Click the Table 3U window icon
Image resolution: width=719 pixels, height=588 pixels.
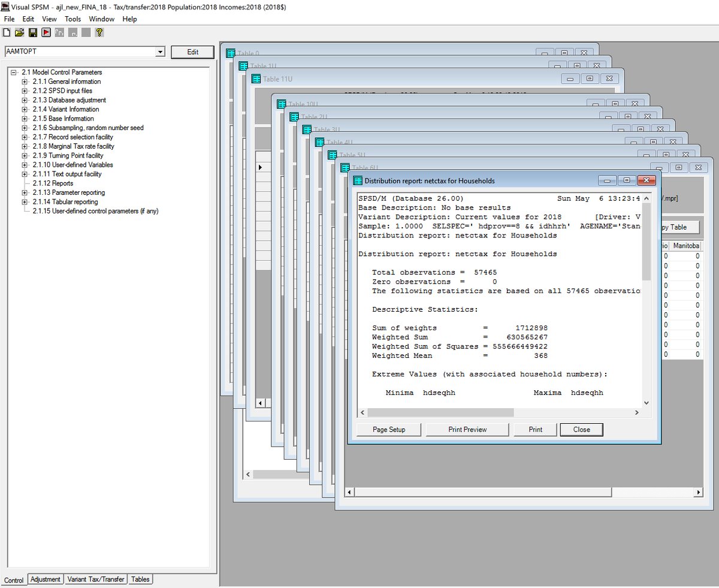pos(307,129)
